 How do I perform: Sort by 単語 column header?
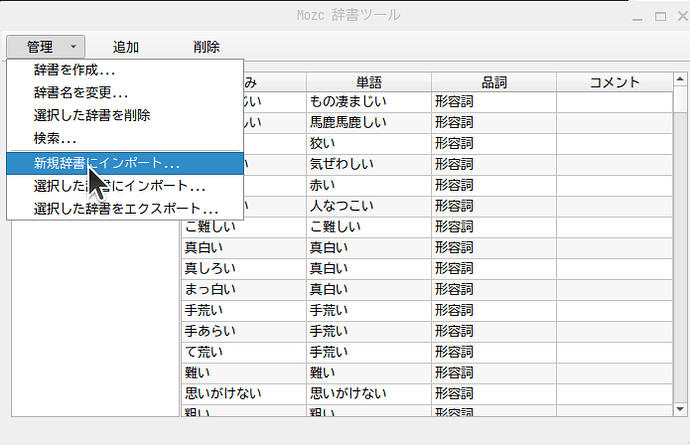tap(369, 82)
